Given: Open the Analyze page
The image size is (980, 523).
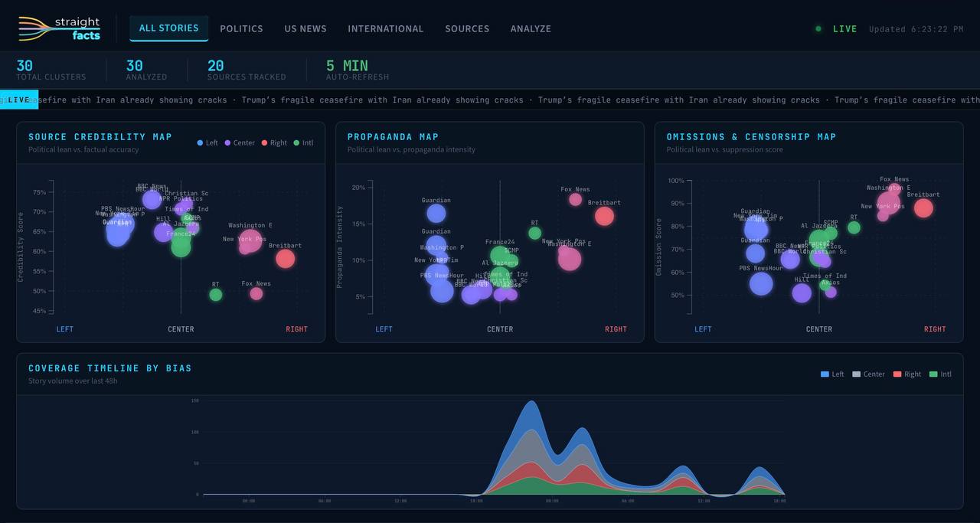Looking at the screenshot, I should click(531, 29).
